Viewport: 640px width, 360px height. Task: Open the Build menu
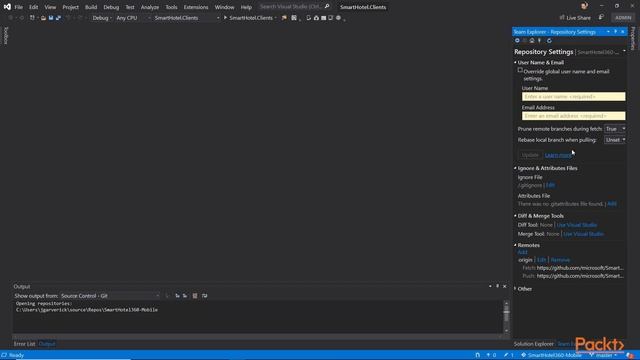pyautogui.click(x=91, y=7)
